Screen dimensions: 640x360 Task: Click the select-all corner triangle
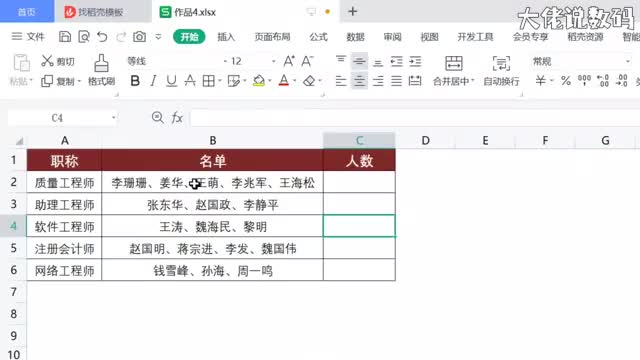(x=19, y=141)
